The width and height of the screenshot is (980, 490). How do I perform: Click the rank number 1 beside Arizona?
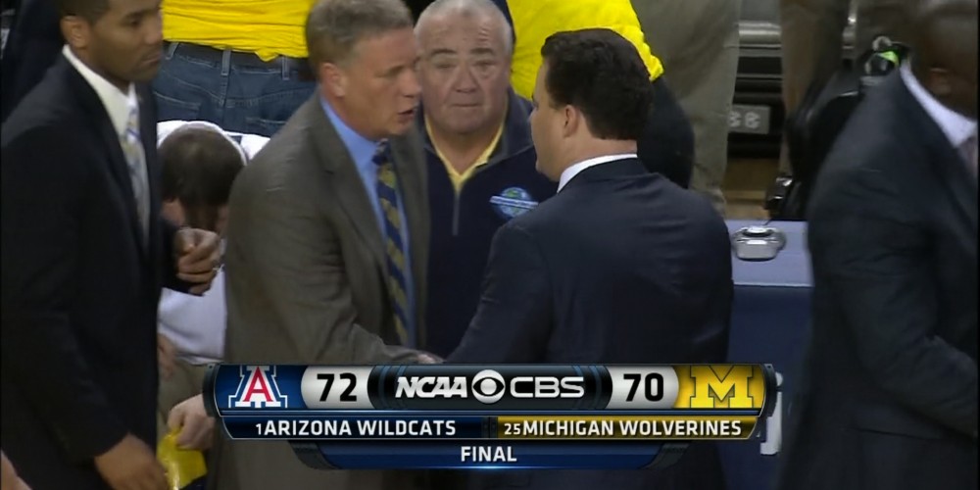(x=258, y=429)
